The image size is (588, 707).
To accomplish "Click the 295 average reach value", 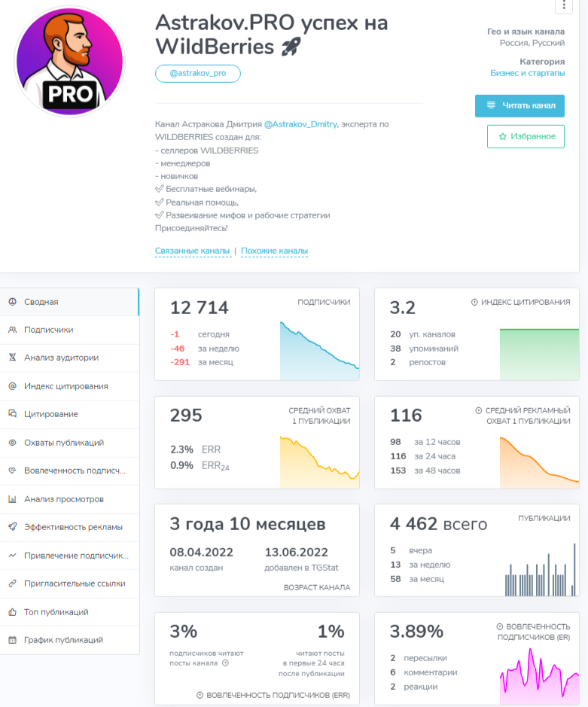I will pyautogui.click(x=186, y=416).
